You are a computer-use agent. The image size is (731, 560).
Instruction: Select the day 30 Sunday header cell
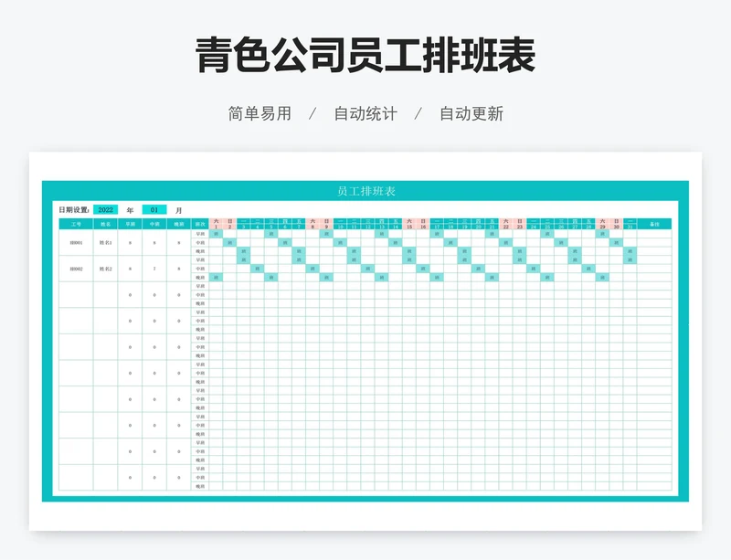[x=616, y=224]
